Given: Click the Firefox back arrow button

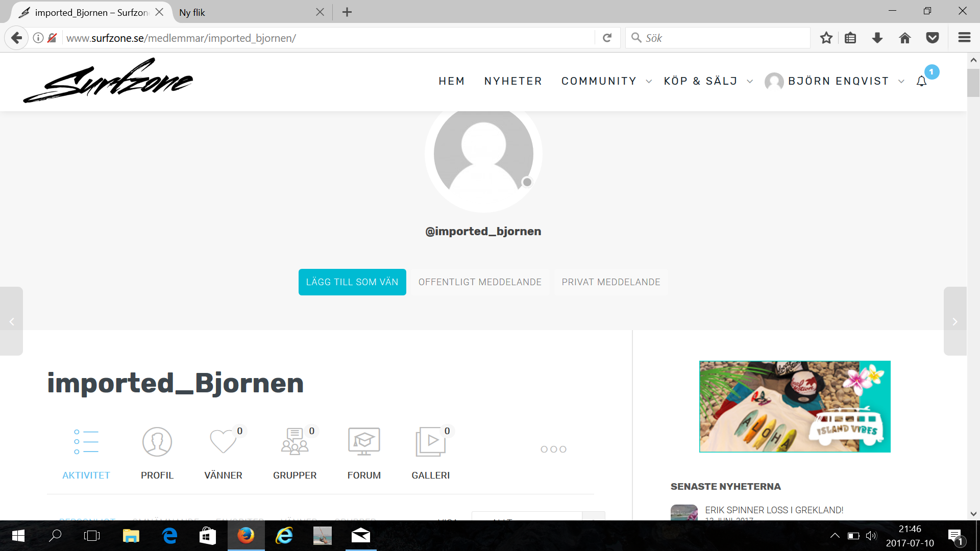Looking at the screenshot, I should (16, 38).
